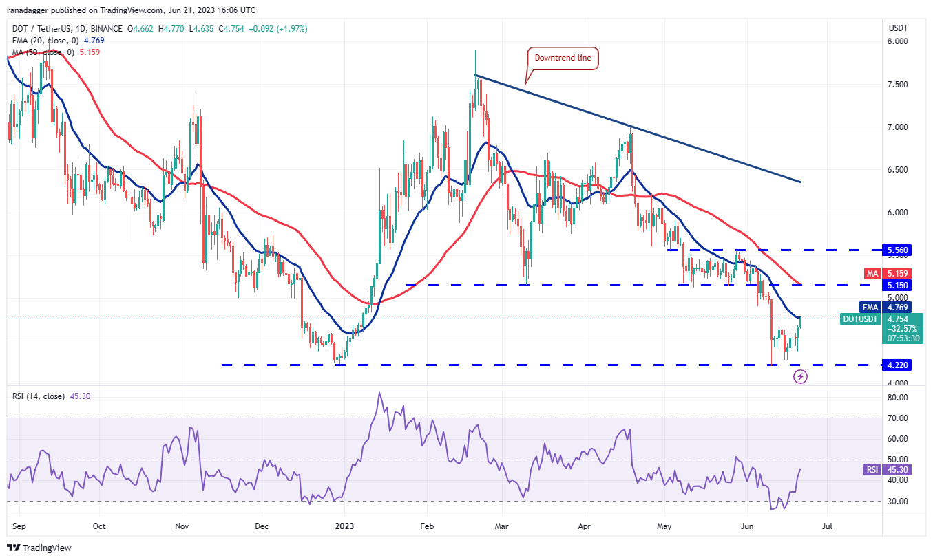Screen dimensions: 933x560
Task: Click the Sep label on the time axis
Action: coord(18,526)
